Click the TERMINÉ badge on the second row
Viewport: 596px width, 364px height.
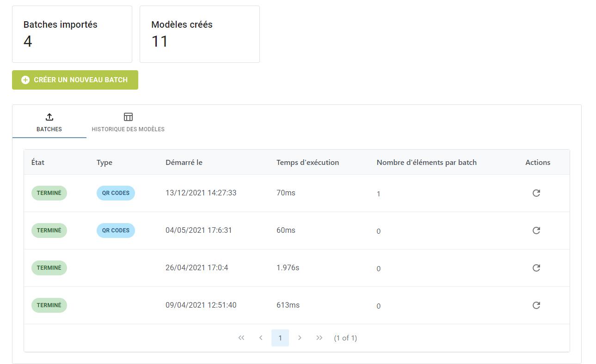pos(49,230)
